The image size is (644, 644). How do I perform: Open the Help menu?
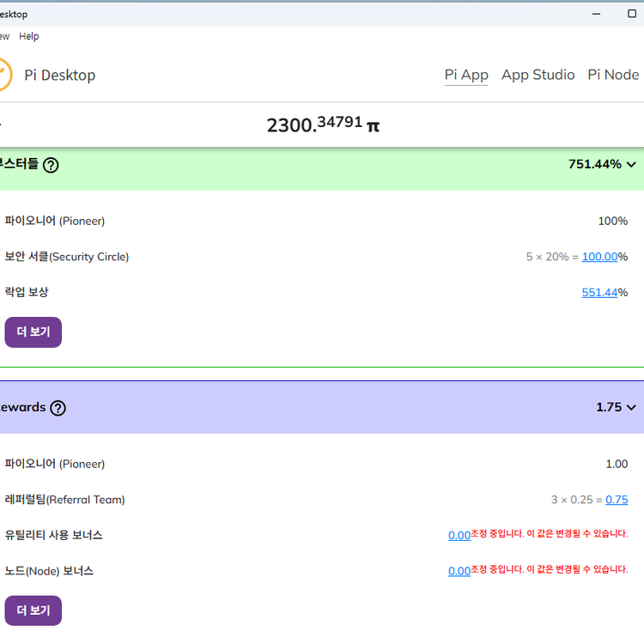(x=29, y=36)
